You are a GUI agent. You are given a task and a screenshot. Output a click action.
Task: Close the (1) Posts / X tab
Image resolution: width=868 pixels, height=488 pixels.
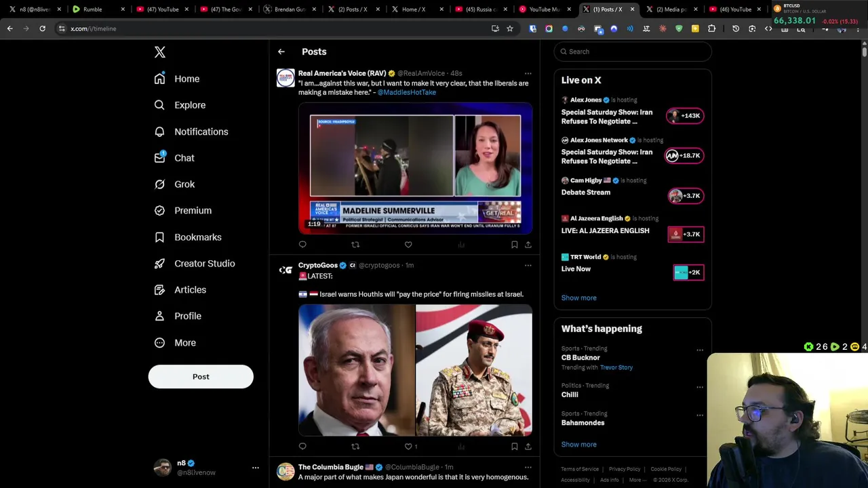pos(632,9)
